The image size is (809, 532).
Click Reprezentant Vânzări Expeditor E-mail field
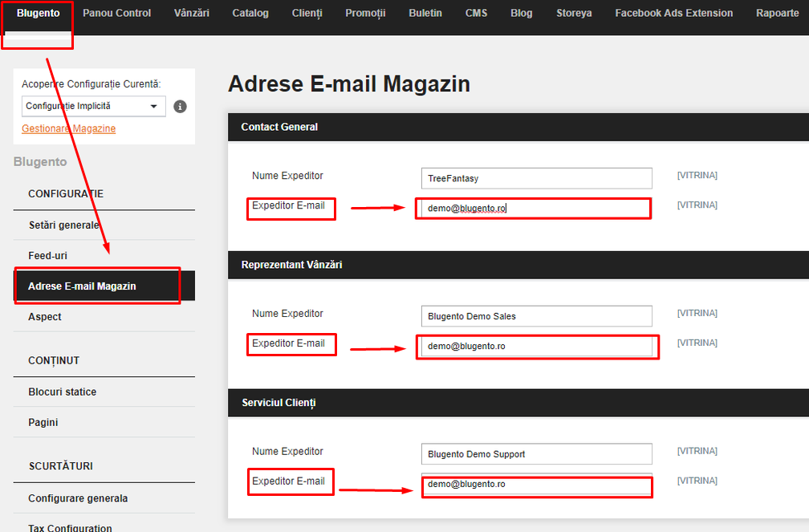click(537, 346)
